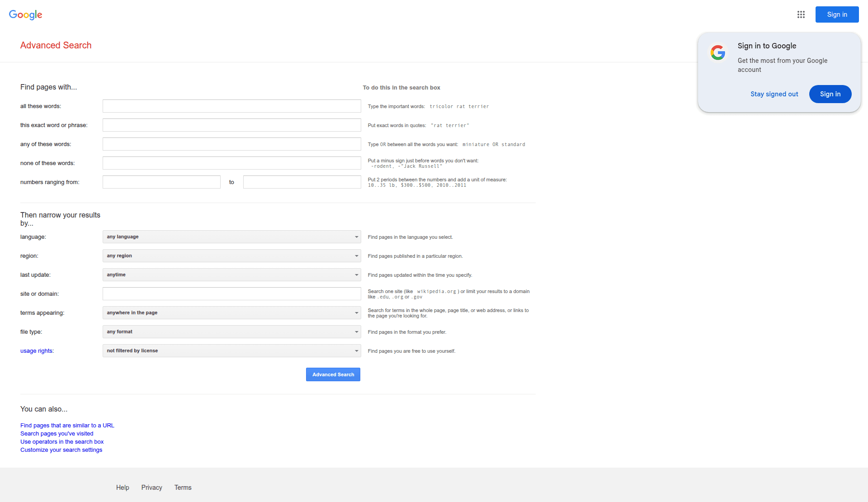Click 'To do this in the search box'
The height and width of the screenshot is (502, 868).
[401, 88]
